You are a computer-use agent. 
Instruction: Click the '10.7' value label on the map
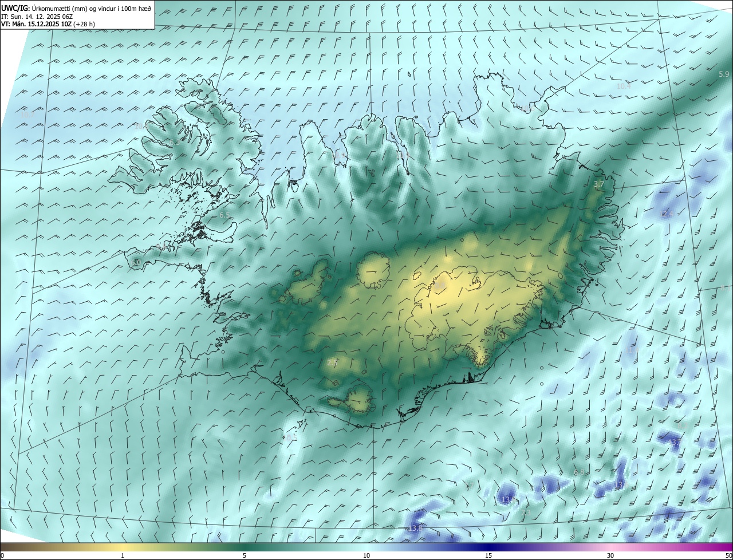coord(27,115)
